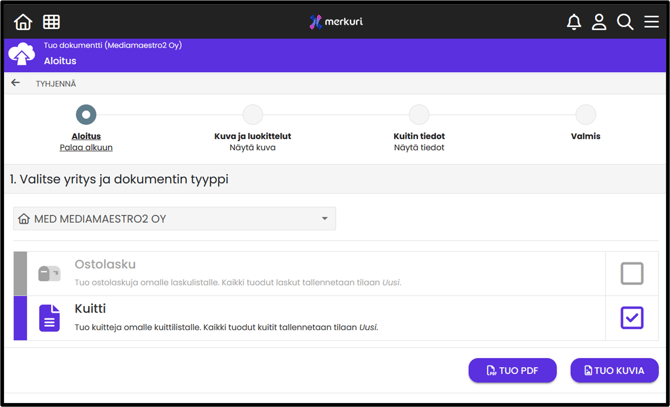Open user profile icon
The height and width of the screenshot is (407, 670).
pos(599,22)
